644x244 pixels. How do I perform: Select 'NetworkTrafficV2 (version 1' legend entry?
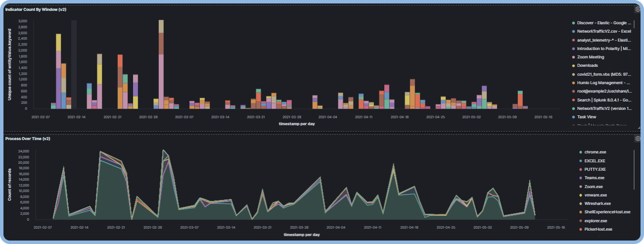(x=604, y=108)
